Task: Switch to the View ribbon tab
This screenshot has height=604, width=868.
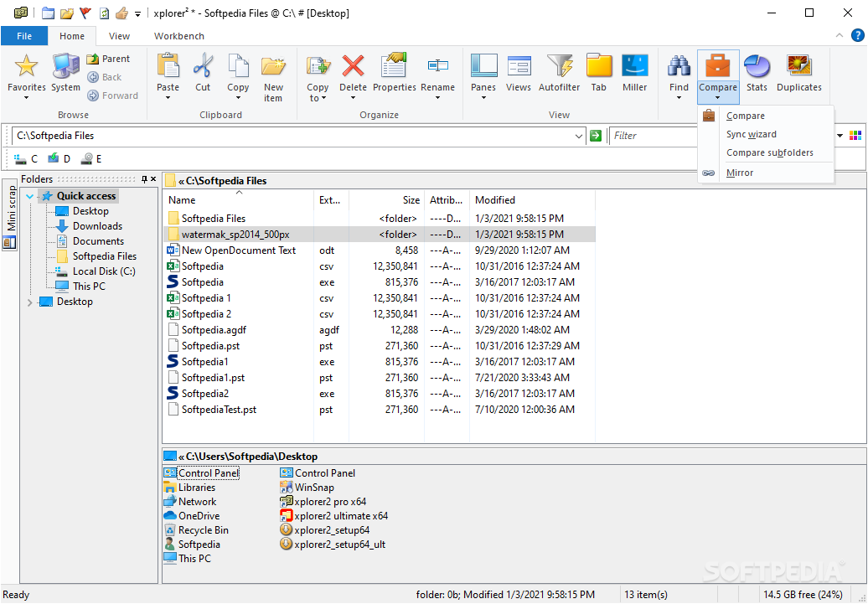Action: [119, 36]
